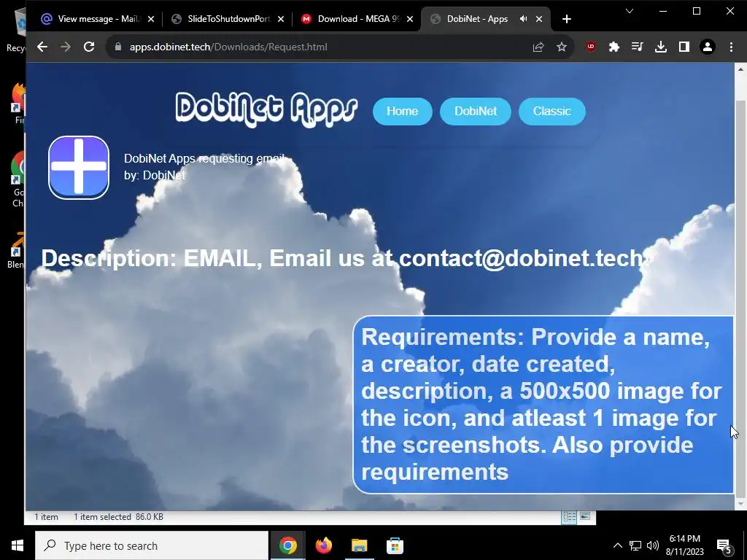View site information via lock icon

118,47
